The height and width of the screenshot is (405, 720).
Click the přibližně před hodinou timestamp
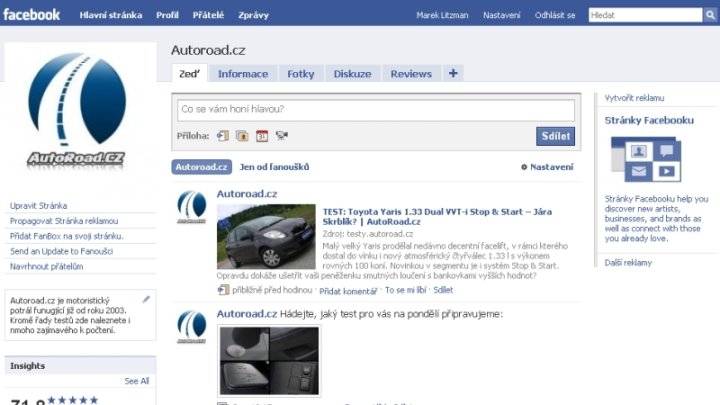(x=272, y=290)
